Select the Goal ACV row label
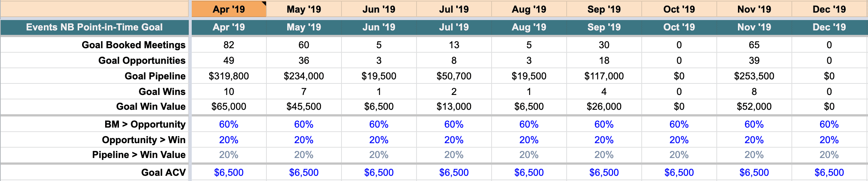 (163, 172)
